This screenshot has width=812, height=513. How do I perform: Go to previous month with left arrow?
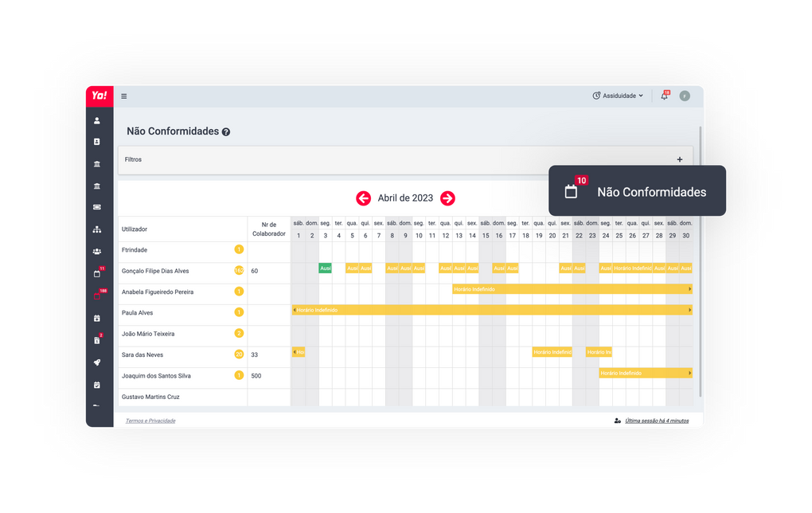tap(363, 198)
